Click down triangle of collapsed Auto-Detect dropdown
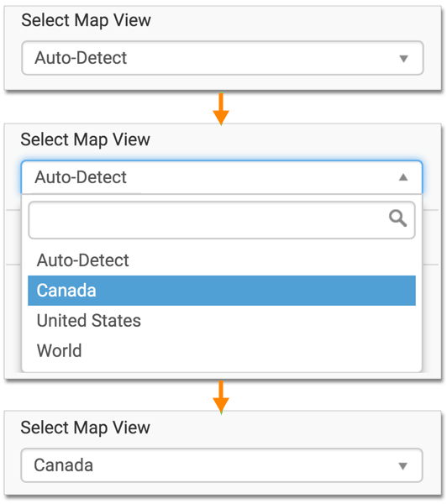The height and width of the screenshot is (504, 447). coord(403,59)
